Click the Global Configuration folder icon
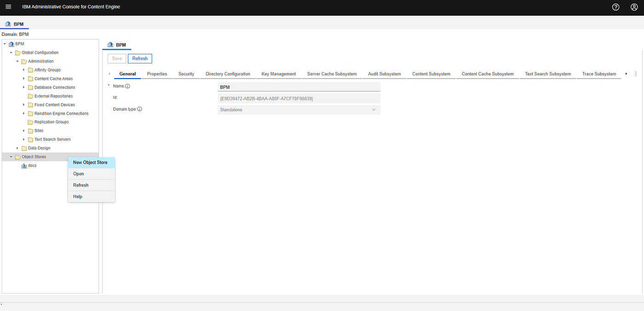This screenshot has height=311, width=644. pos(18,53)
